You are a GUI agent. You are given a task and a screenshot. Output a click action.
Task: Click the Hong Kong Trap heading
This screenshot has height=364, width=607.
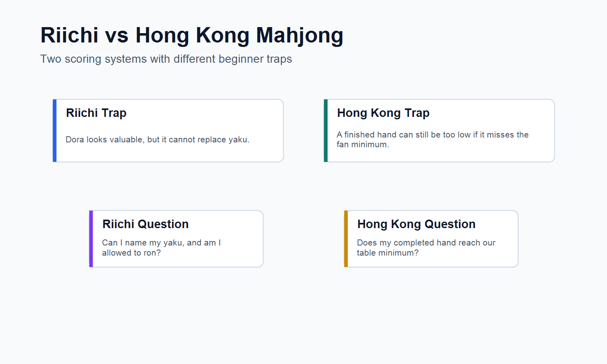point(383,113)
